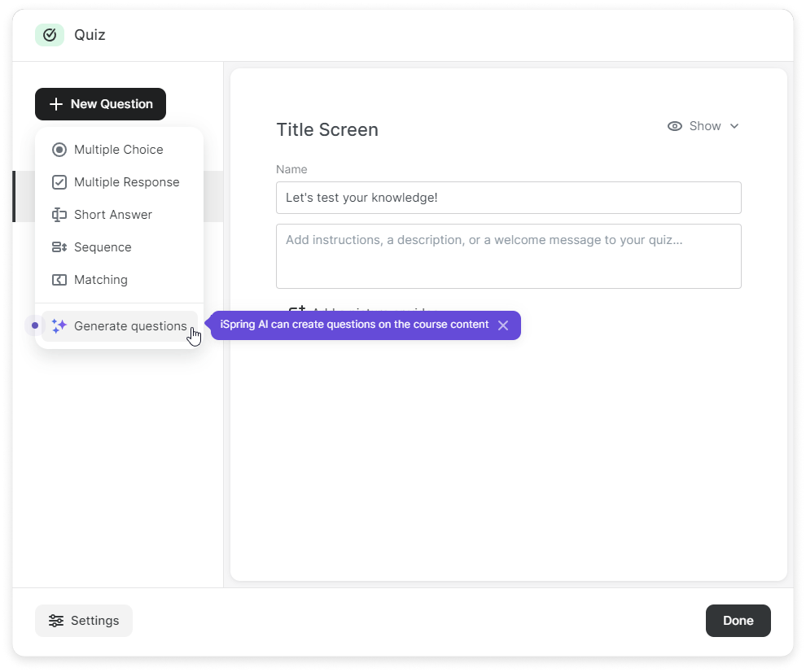Viewport: 806px width, 672px height.
Task: Select the Multiple Choice radio icon
Action: pyautogui.click(x=59, y=150)
